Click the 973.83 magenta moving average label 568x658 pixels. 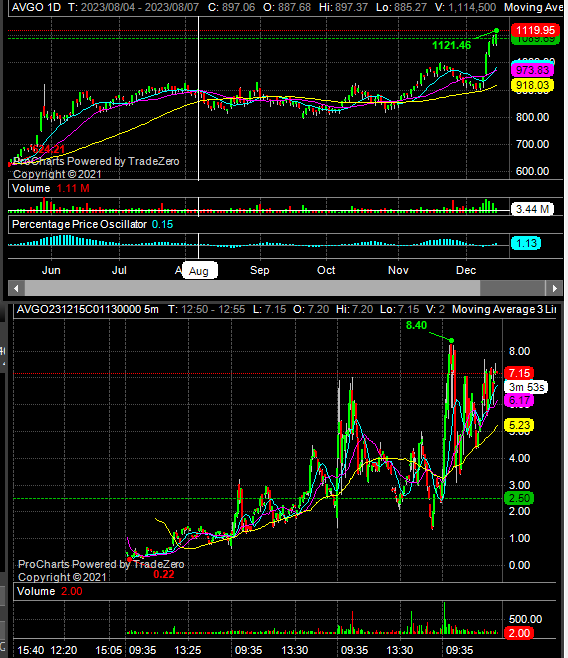tap(532, 70)
